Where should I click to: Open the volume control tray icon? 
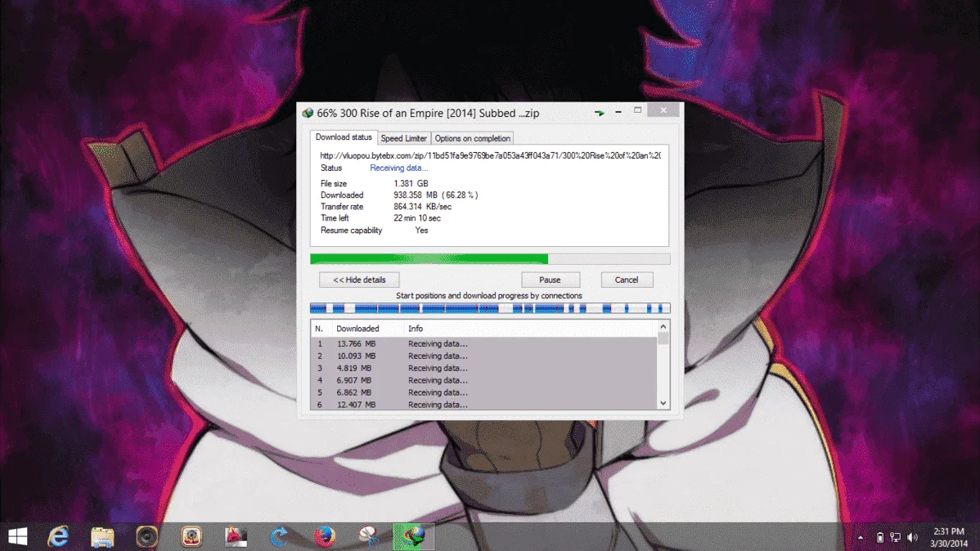pos(912,537)
